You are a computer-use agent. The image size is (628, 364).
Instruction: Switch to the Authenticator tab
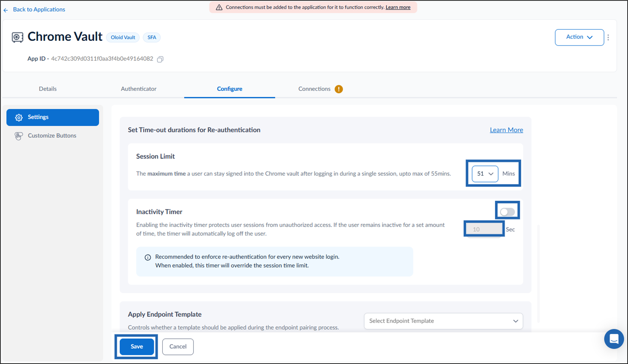pyautogui.click(x=139, y=89)
